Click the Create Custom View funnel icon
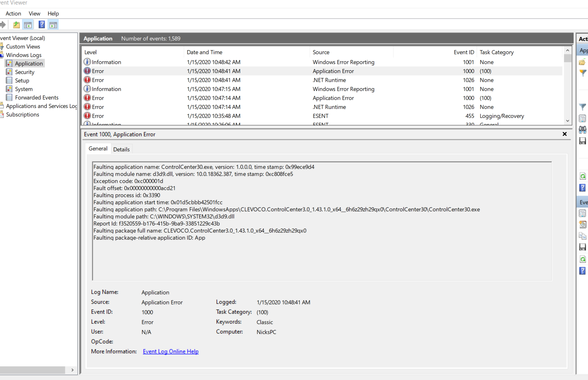The width and height of the screenshot is (588, 380). coord(583,72)
